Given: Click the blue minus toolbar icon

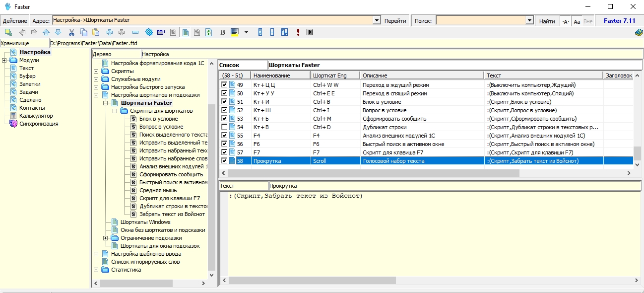Looking at the screenshot, I should [135, 32].
